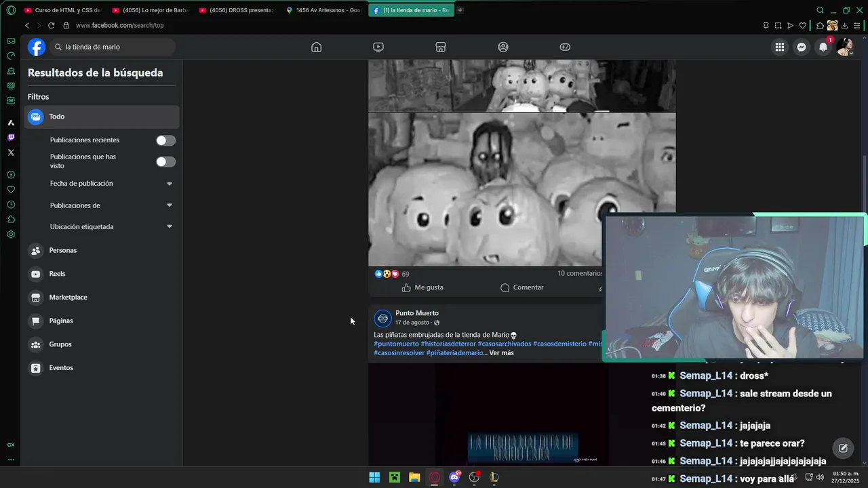Click the site security padlock icon
This screenshot has height=488, width=868.
point(66,25)
